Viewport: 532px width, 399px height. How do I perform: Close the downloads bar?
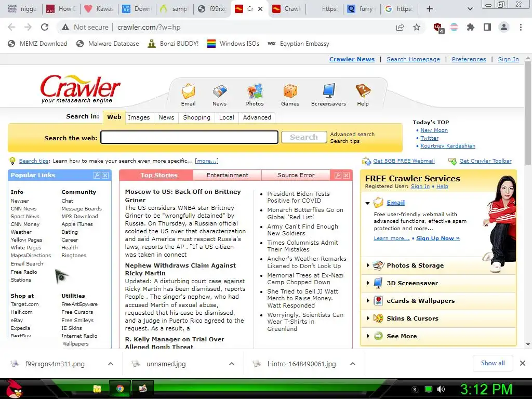523,363
